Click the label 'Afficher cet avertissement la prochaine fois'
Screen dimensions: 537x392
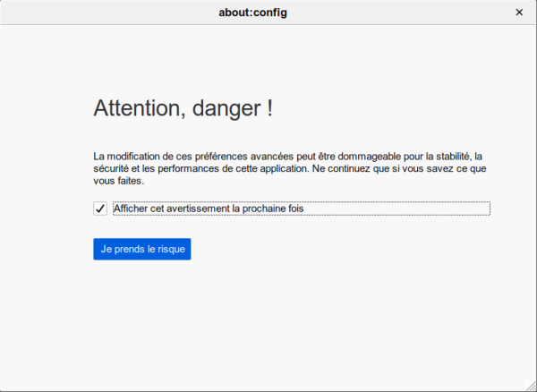coord(209,209)
